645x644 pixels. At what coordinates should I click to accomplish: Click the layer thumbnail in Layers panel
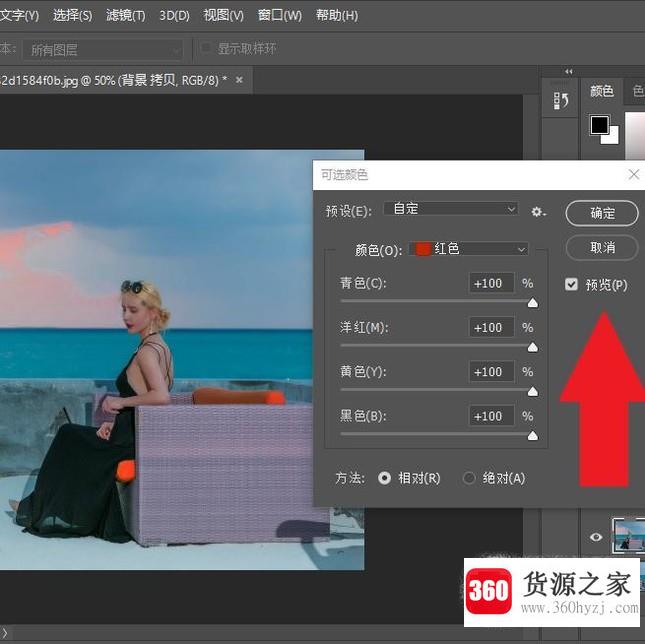628,535
